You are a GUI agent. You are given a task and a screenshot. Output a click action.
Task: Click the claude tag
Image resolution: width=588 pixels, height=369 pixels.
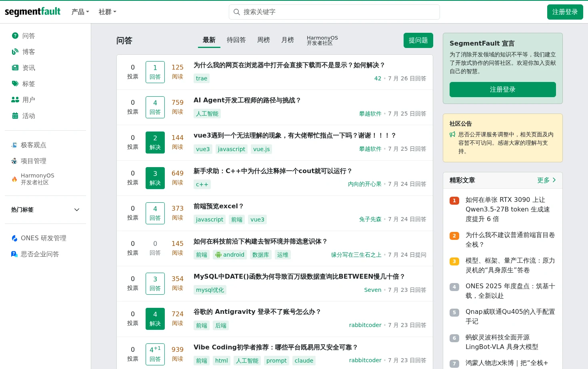pos(304,361)
